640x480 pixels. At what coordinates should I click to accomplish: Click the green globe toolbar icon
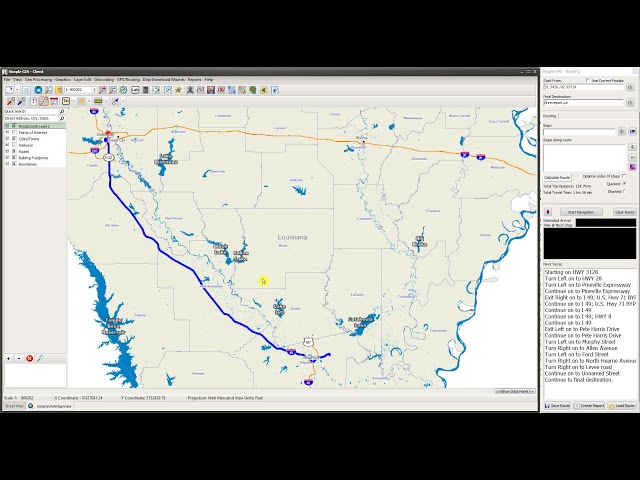click(123, 90)
